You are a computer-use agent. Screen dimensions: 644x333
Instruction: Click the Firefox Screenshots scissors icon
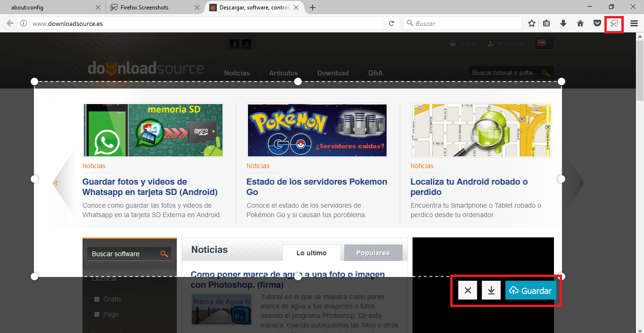point(614,23)
